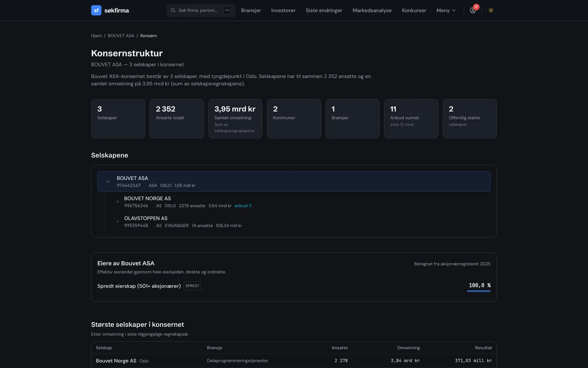This screenshot has height=368, width=588.
Task: Click the Største selskaper i konsernet heading
Action: pos(137,325)
